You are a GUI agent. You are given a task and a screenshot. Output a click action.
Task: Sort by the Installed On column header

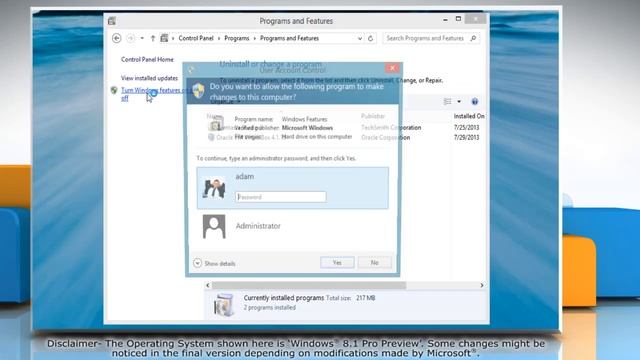(469, 116)
